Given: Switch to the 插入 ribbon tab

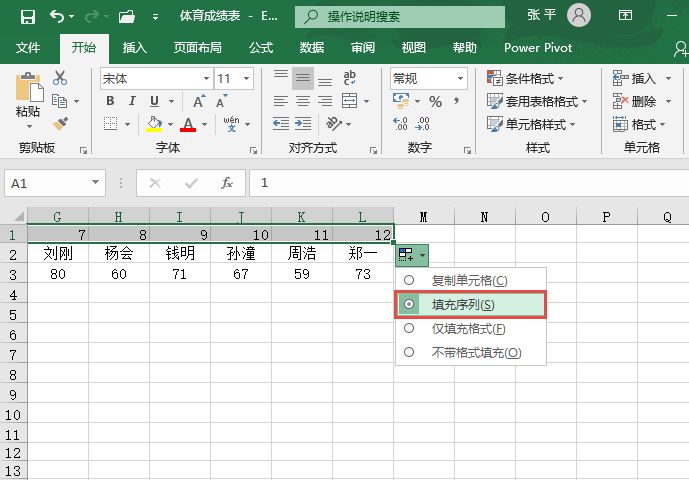Looking at the screenshot, I should click(134, 47).
